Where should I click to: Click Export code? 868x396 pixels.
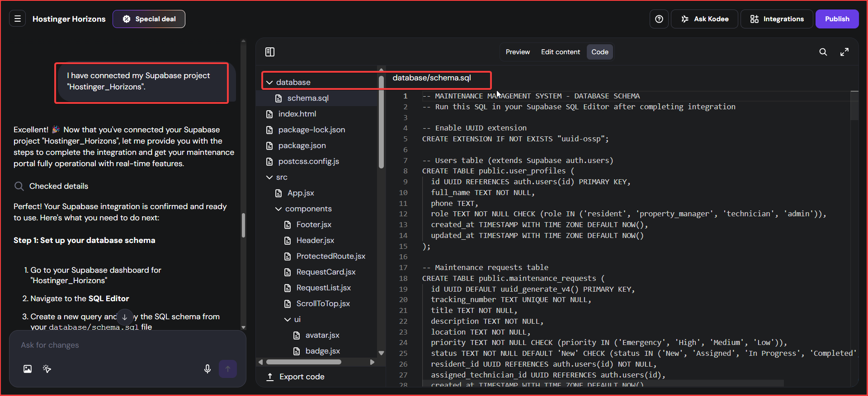pyautogui.click(x=295, y=377)
